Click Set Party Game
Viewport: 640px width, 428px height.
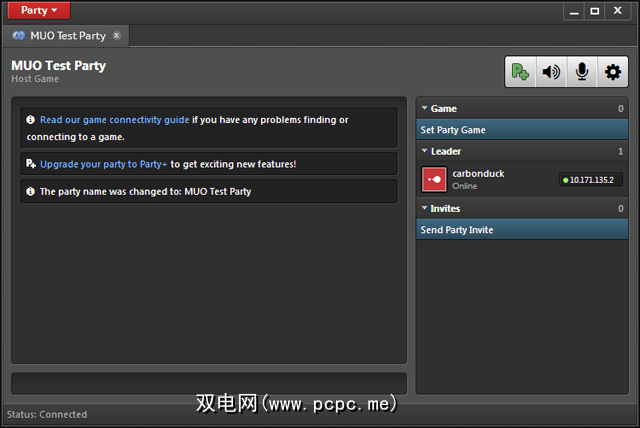click(x=522, y=130)
